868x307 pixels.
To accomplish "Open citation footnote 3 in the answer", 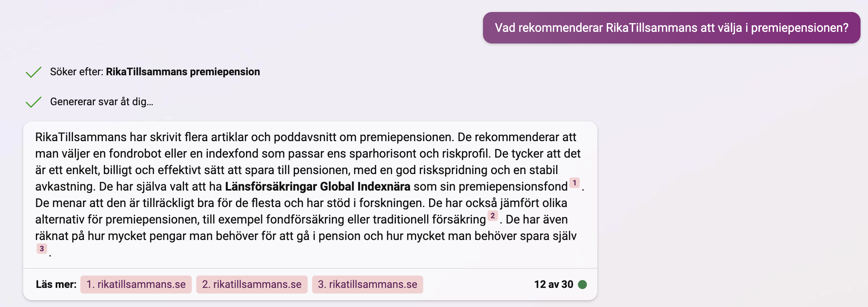I will 42,249.
